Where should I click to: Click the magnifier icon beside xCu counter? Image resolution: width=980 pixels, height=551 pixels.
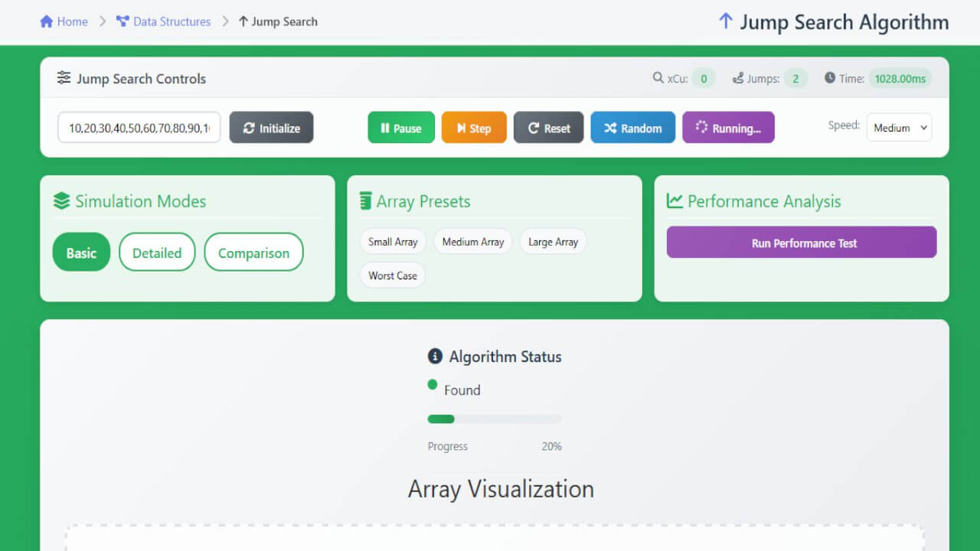click(657, 77)
